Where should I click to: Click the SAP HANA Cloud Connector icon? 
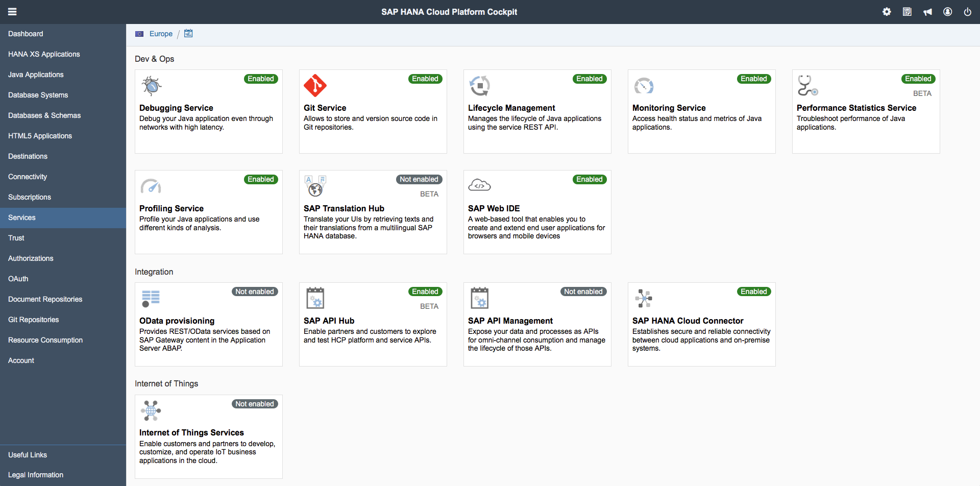tap(644, 298)
